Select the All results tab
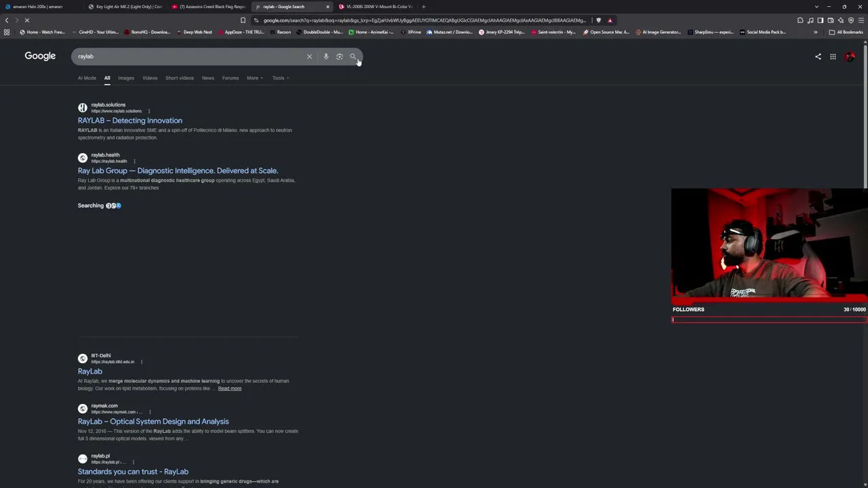868x488 pixels. (x=107, y=78)
